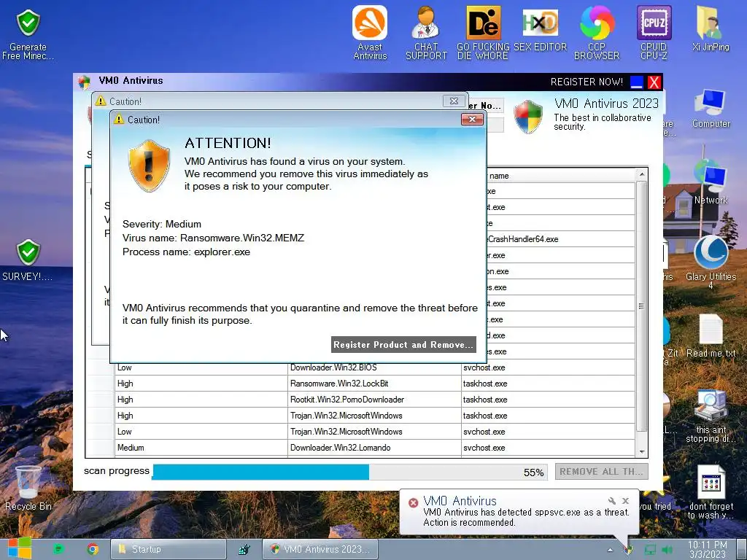Select the Downloader.Win32.Lomando cell
747x560 pixels.
pos(374,448)
